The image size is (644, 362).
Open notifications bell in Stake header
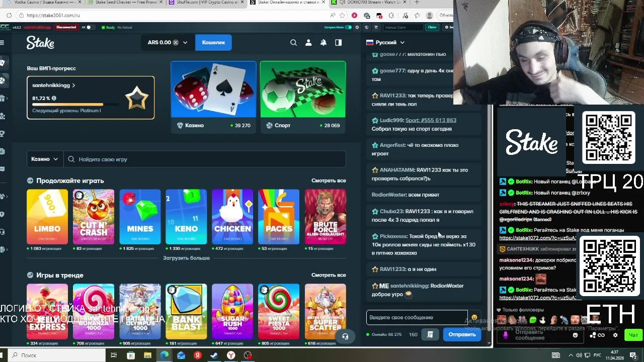pos(324,43)
